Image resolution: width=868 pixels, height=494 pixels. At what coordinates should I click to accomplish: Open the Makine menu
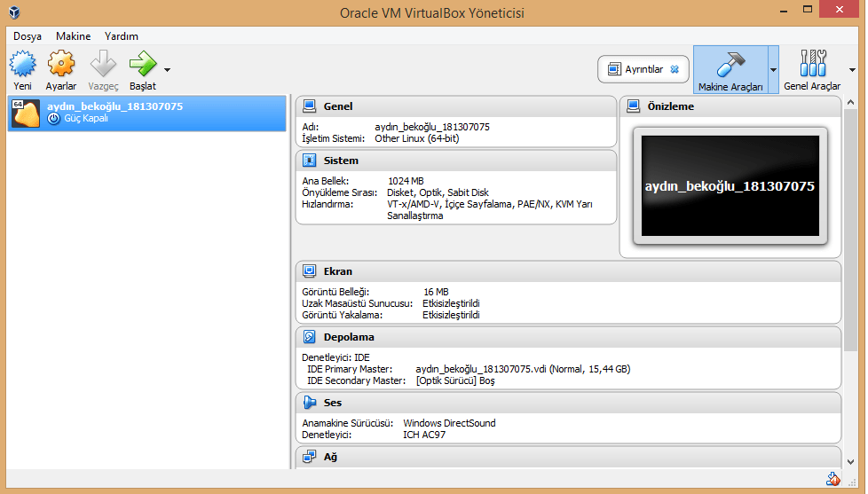pos(73,36)
